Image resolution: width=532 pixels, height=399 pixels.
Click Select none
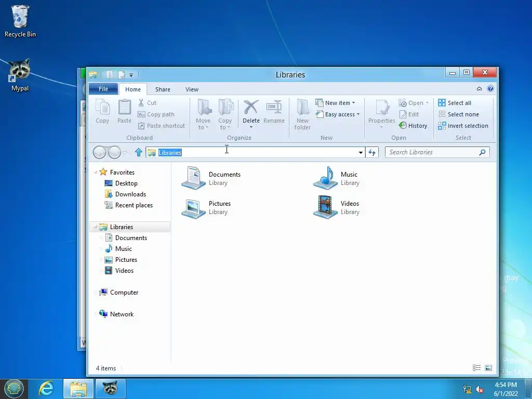click(x=459, y=114)
